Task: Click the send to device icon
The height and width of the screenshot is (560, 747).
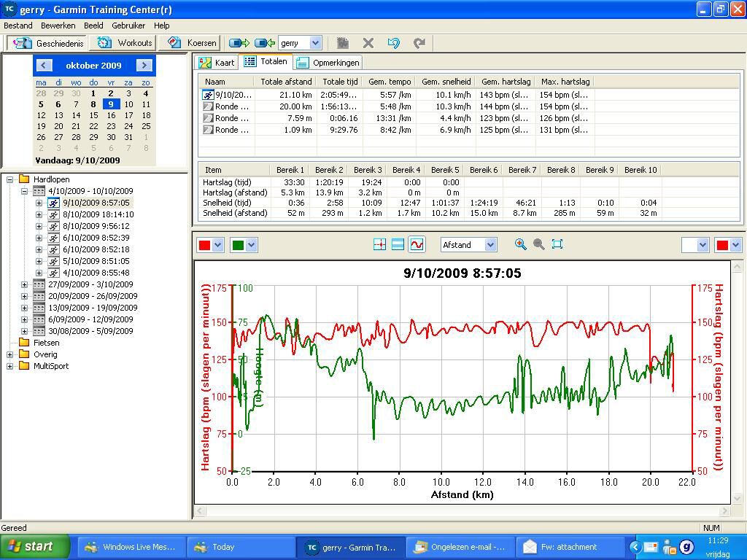Action: coord(239,43)
